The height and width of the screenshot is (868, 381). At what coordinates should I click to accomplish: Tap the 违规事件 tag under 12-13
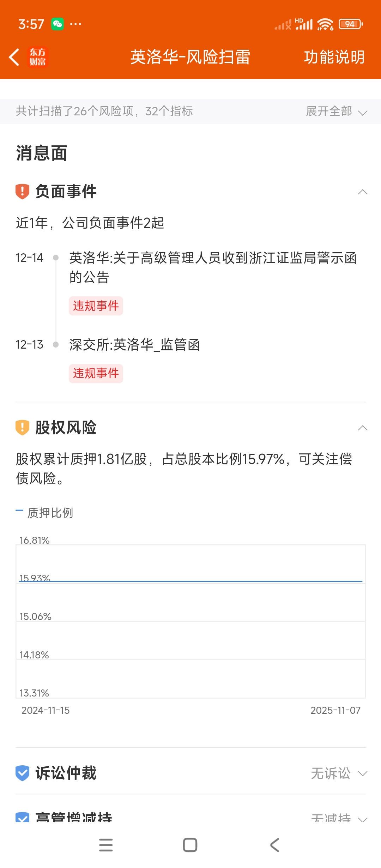(96, 373)
